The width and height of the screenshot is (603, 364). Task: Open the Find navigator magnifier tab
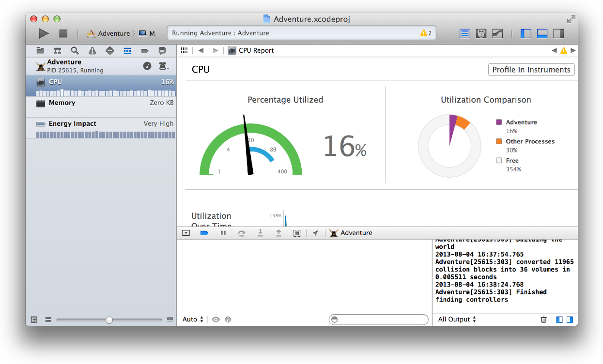(75, 50)
